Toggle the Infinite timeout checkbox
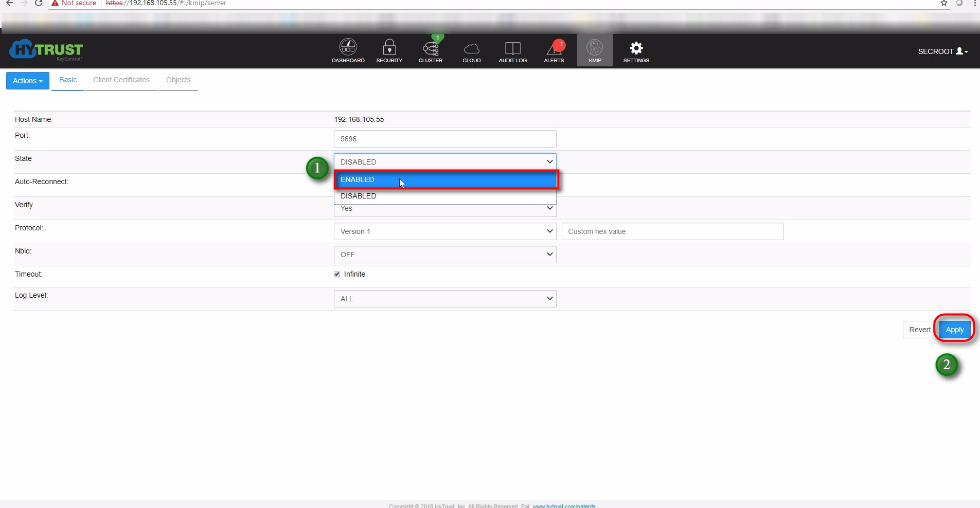 (337, 274)
